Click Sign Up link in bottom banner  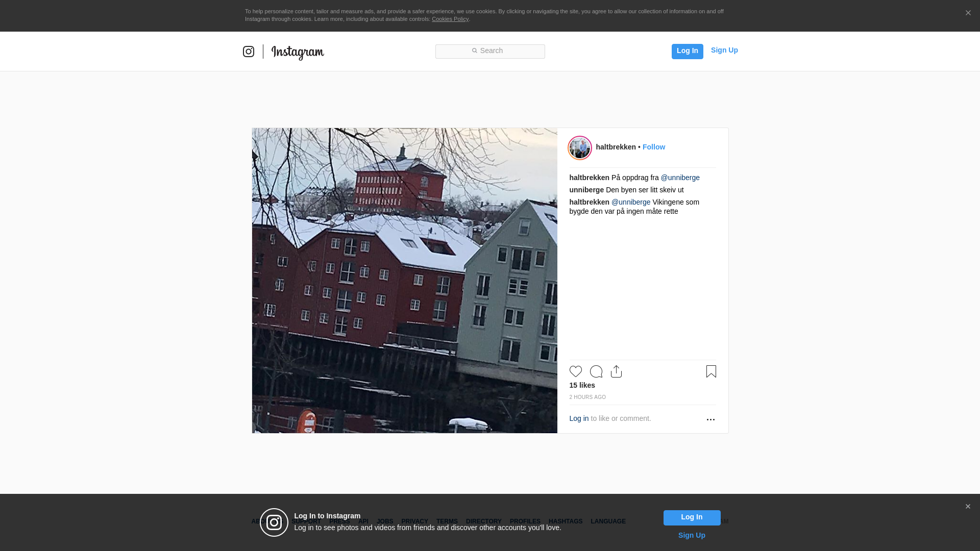(692, 535)
